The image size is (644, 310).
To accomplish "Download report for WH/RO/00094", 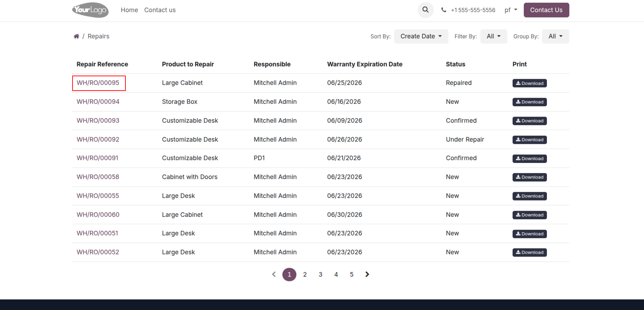I will [x=529, y=102].
